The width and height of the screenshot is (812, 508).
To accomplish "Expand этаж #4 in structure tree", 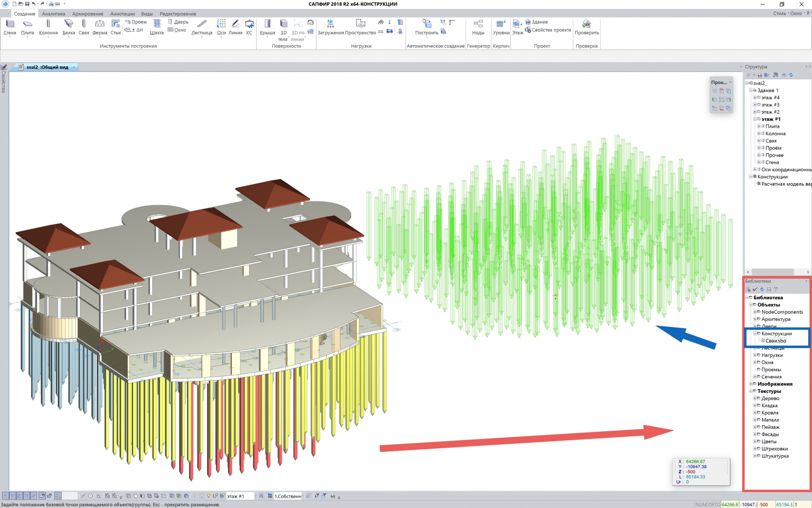I will (x=755, y=98).
